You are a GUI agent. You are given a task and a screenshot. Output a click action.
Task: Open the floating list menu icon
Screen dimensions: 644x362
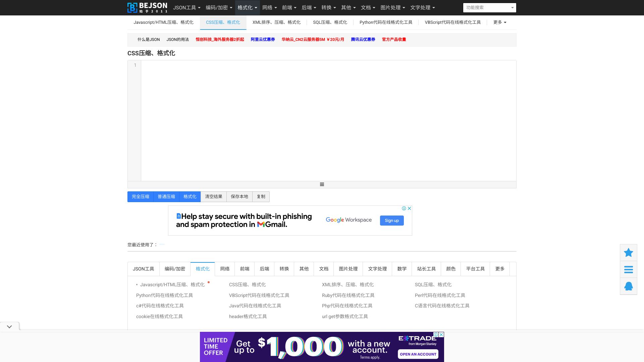[628, 269]
